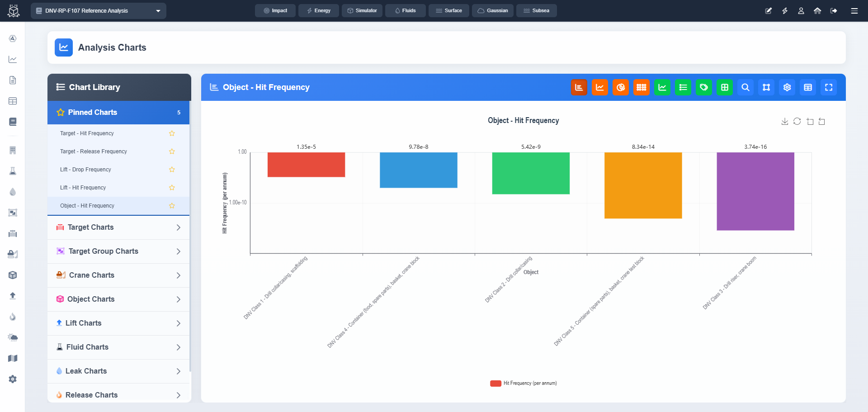
Task: Click the orange grid matrix chart icon
Action: 642,87
